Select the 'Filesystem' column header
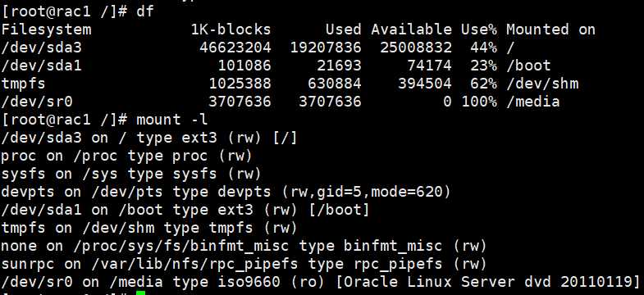 [x=47, y=29]
